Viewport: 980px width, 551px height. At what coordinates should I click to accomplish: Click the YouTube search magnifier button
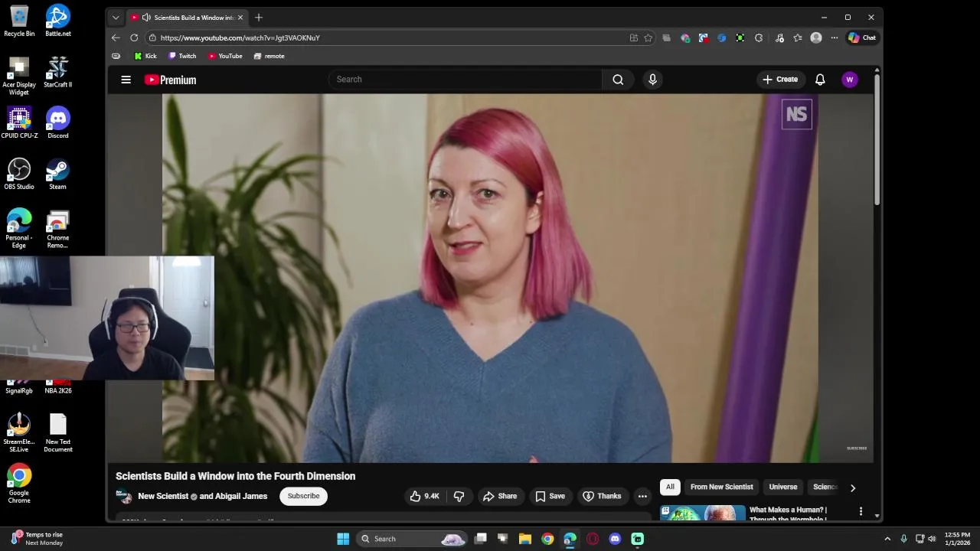tap(618, 80)
